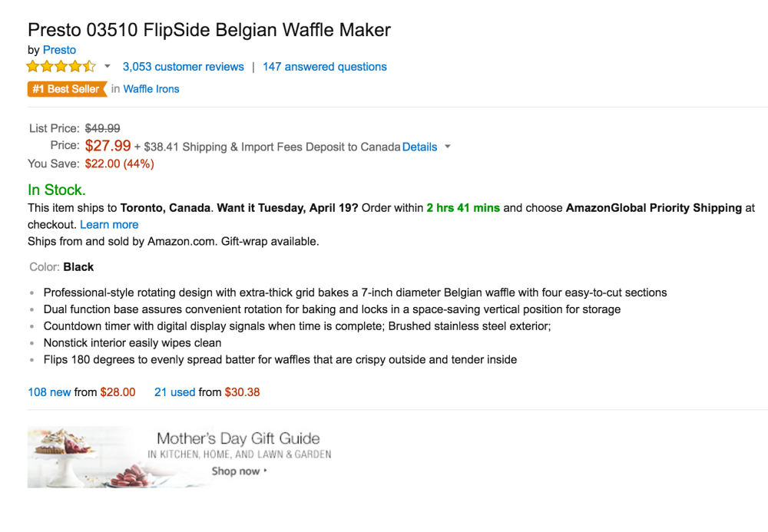Click the Color: Black label
This screenshot has width=768, height=532.
[x=61, y=267]
